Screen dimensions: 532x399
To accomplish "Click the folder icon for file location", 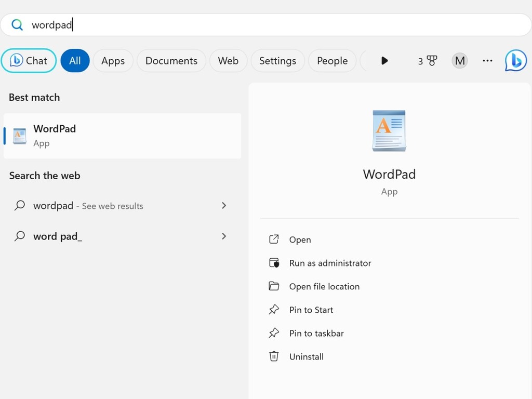I will pyautogui.click(x=274, y=286).
